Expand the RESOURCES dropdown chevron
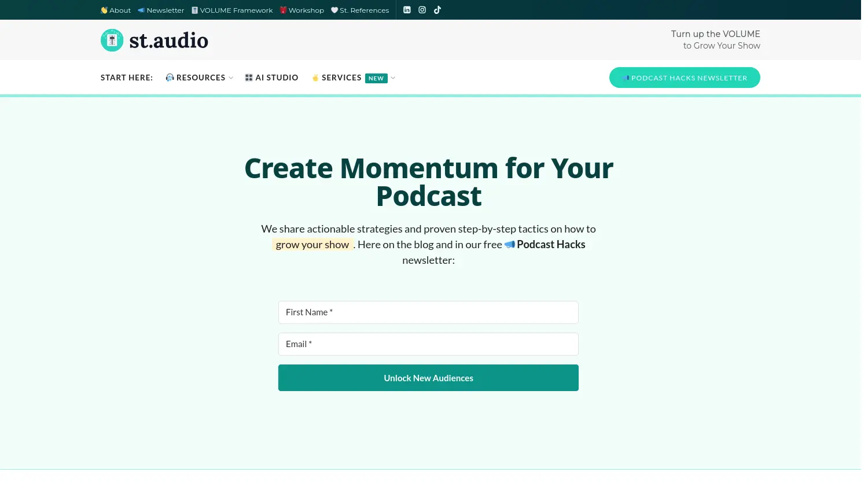Screen dimensions: 868x501 (x=231, y=78)
